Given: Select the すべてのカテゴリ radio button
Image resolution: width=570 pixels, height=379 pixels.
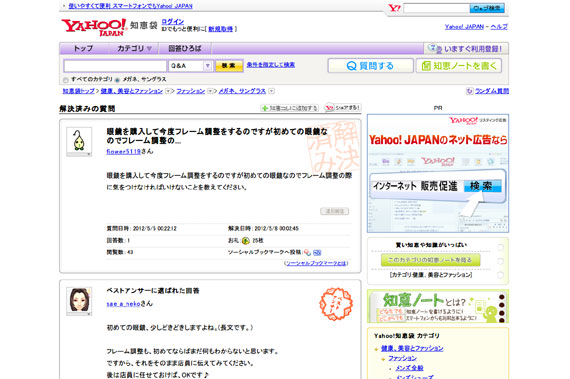Looking at the screenshot, I should (66, 80).
